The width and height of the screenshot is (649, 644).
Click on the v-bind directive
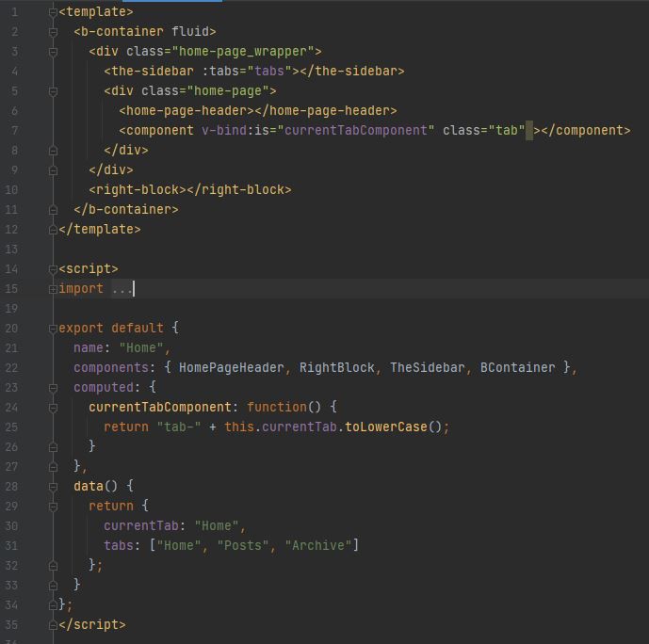224,130
